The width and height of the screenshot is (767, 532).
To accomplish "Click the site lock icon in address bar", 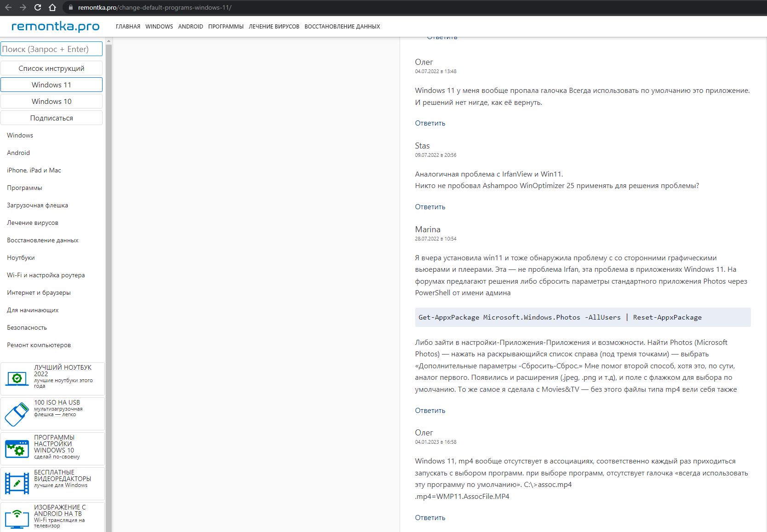I will 70,7.
